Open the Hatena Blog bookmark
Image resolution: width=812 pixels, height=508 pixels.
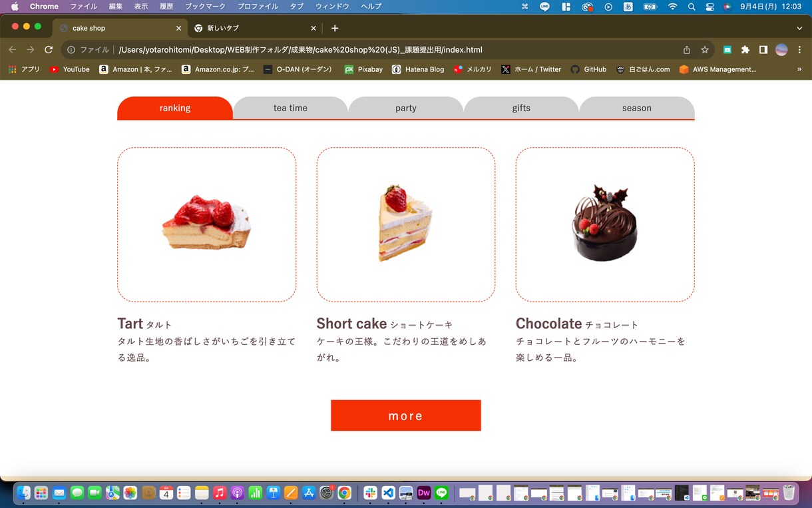[418, 69]
